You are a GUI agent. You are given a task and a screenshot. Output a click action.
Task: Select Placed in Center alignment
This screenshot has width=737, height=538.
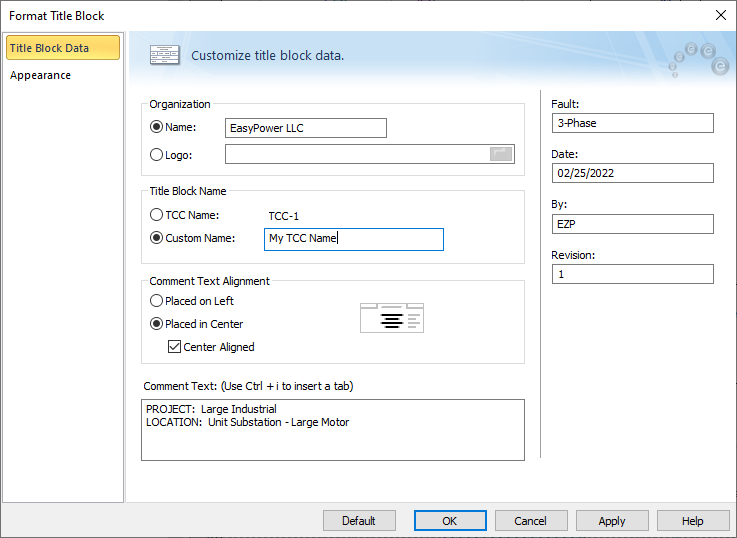156,324
